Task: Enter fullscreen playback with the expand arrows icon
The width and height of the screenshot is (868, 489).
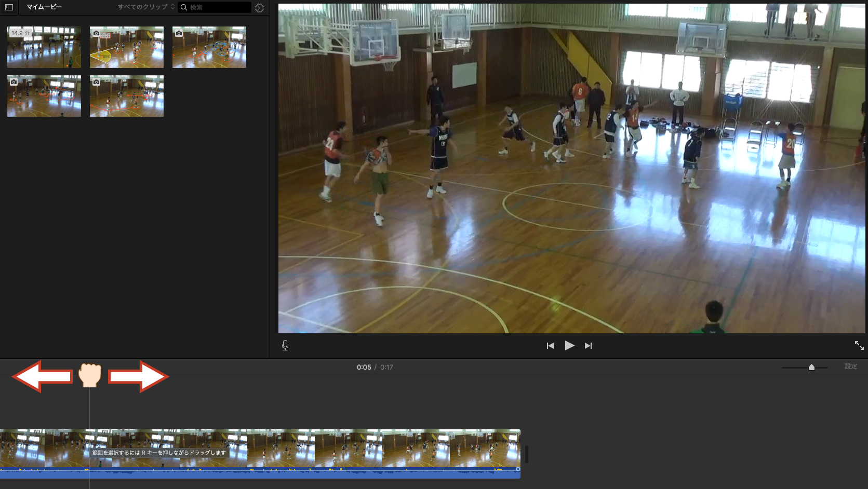Action: 859,345
